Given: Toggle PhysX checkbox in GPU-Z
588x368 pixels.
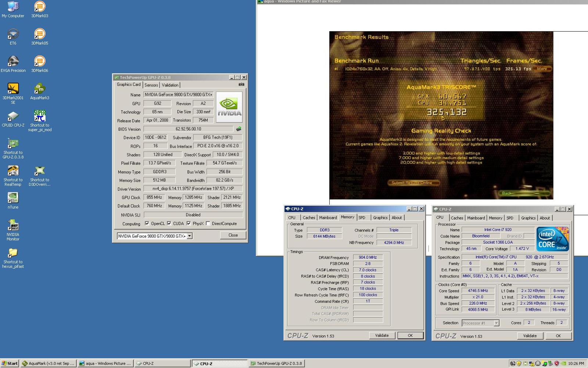Looking at the screenshot, I should (189, 223).
